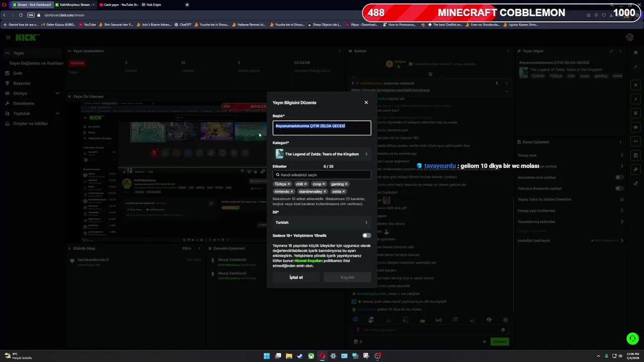Screen dimensions: 644x362
Task: Click the Kaydet button
Action: (347, 278)
